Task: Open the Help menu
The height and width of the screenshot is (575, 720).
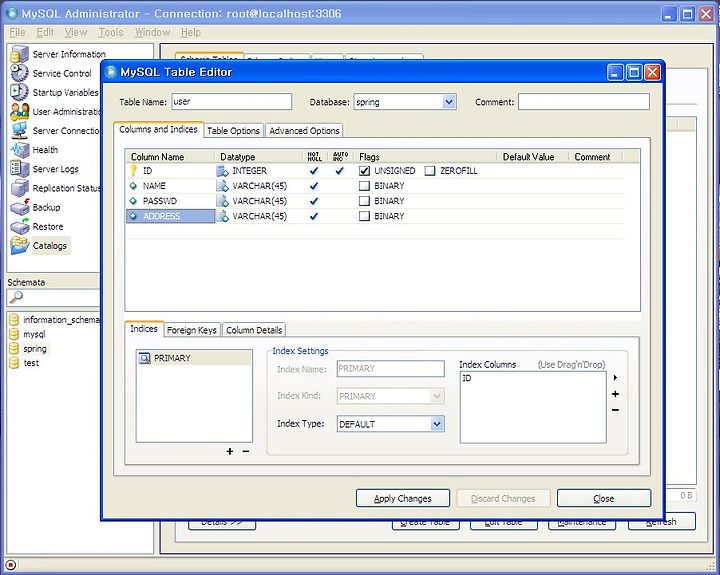Action: point(191,33)
